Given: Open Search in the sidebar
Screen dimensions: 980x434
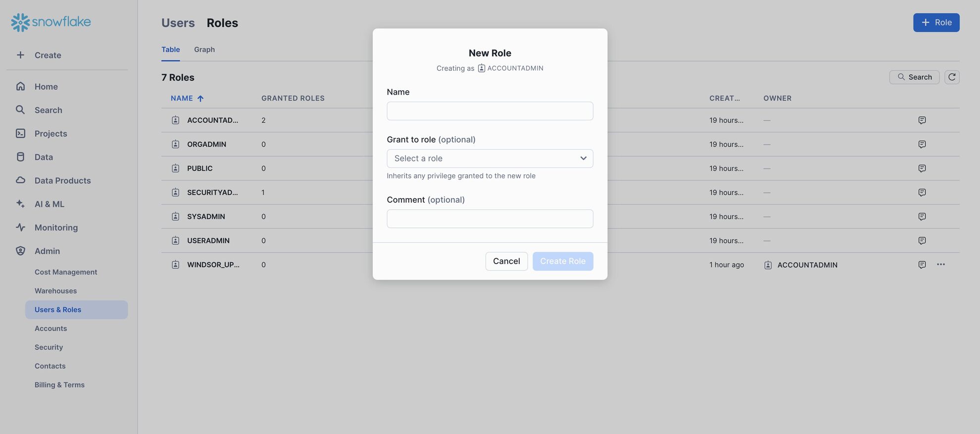Looking at the screenshot, I should (49, 110).
